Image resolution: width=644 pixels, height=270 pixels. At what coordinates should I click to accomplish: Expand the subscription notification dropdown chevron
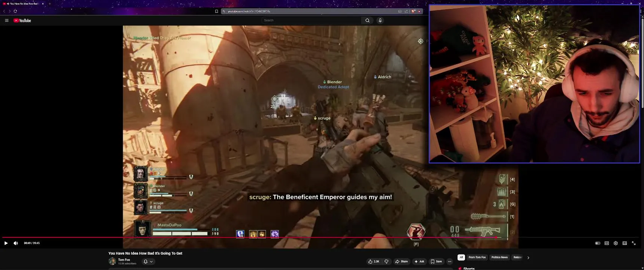[x=151, y=261]
